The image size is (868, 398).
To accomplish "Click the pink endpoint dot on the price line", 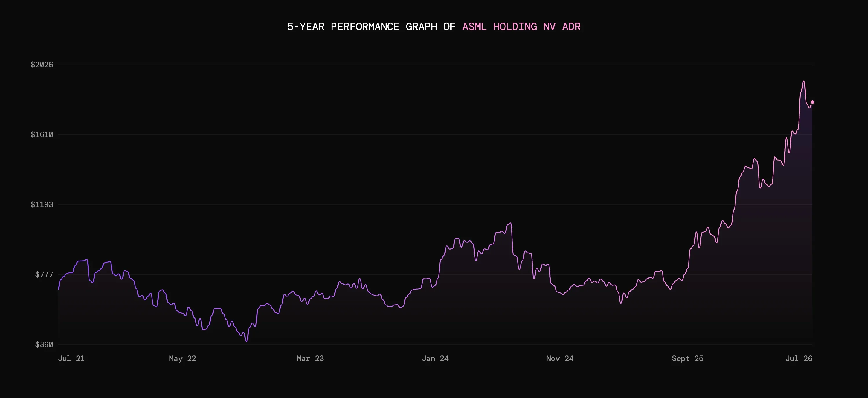I will point(812,102).
